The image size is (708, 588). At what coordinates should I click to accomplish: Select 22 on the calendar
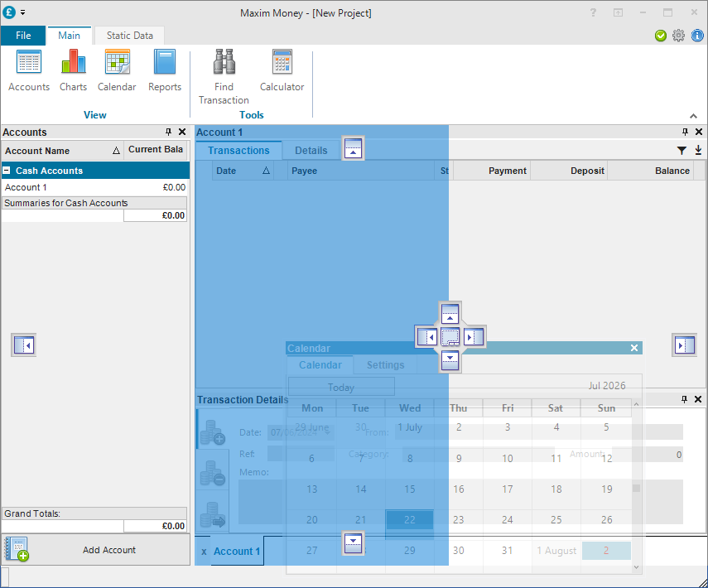pos(410,519)
